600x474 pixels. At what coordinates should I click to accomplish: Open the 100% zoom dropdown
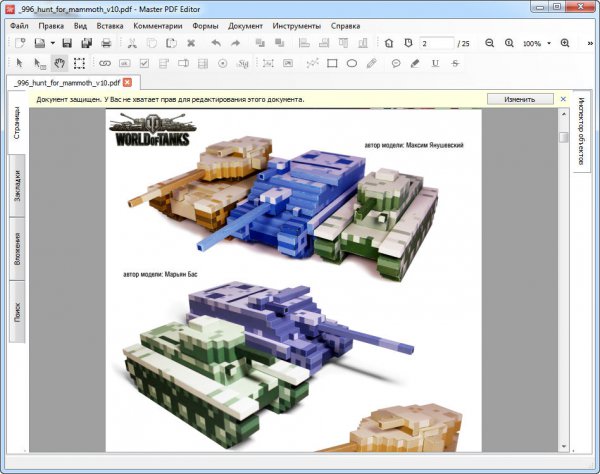[549, 43]
